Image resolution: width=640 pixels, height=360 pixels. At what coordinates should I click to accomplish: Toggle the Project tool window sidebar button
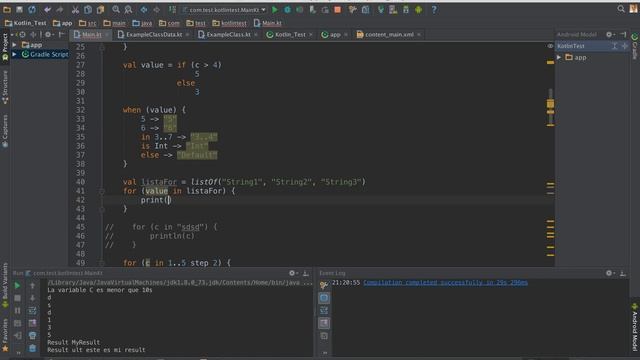(5, 47)
